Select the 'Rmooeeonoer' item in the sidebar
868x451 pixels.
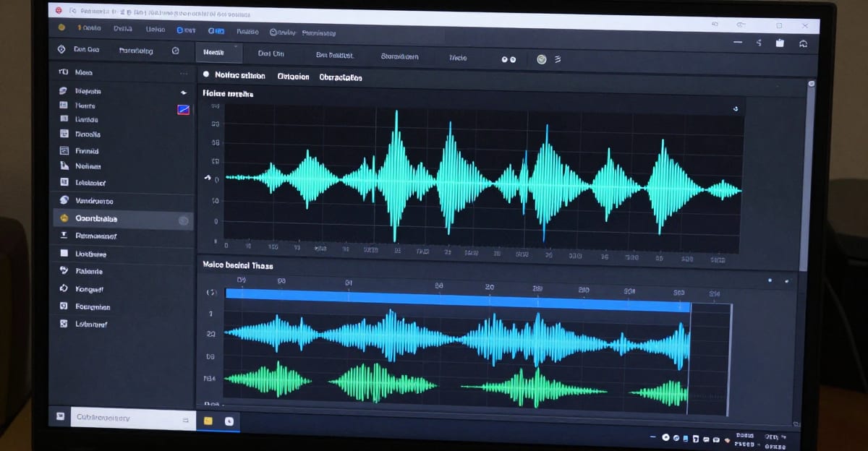[96, 236]
